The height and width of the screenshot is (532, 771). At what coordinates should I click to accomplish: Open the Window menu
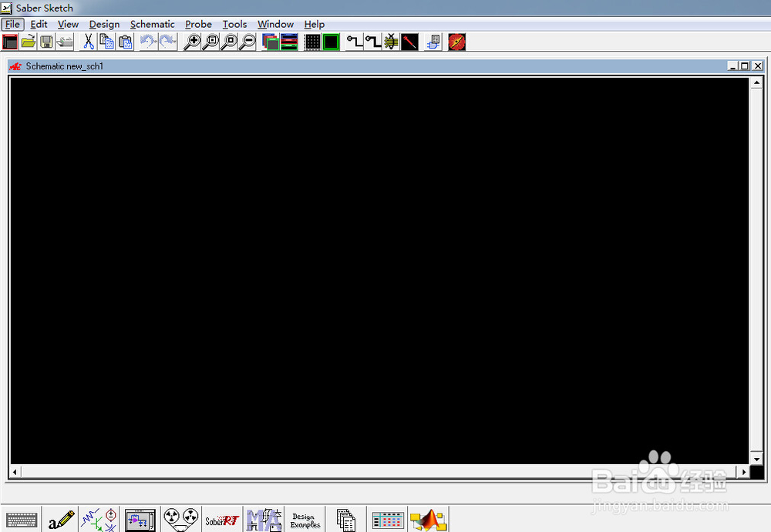coord(275,24)
